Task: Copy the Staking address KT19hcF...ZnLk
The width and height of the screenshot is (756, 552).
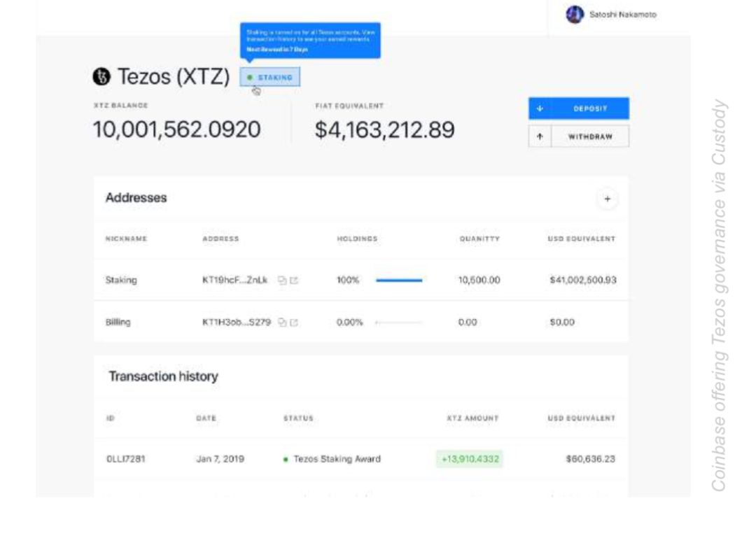Action: point(282,281)
